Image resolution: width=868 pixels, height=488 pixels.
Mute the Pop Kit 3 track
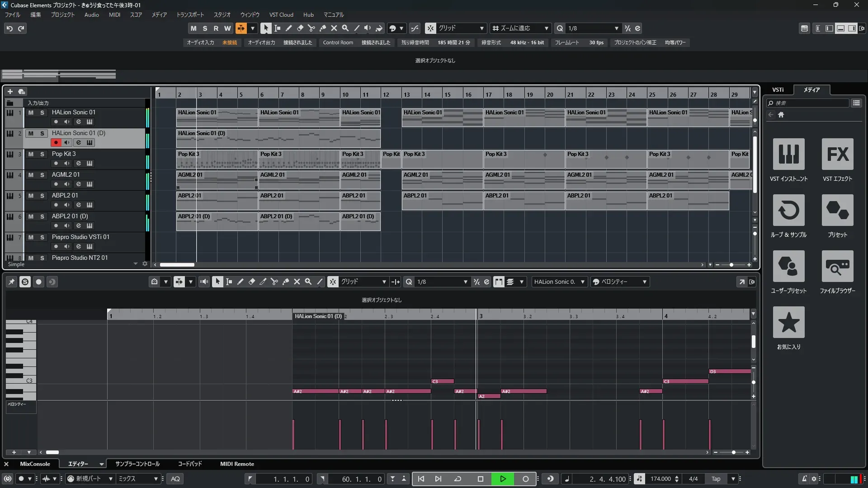tap(31, 154)
